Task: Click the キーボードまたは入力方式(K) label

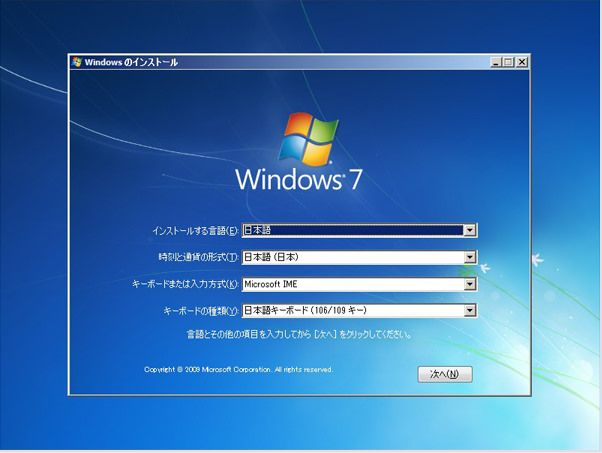Action: click(x=185, y=284)
